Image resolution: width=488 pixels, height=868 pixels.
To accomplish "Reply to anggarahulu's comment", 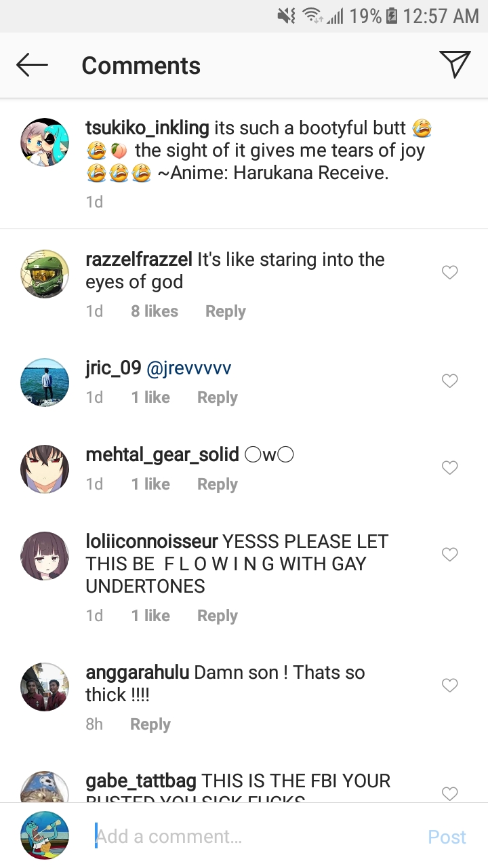I will pyautogui.click(x=150, y=724).
